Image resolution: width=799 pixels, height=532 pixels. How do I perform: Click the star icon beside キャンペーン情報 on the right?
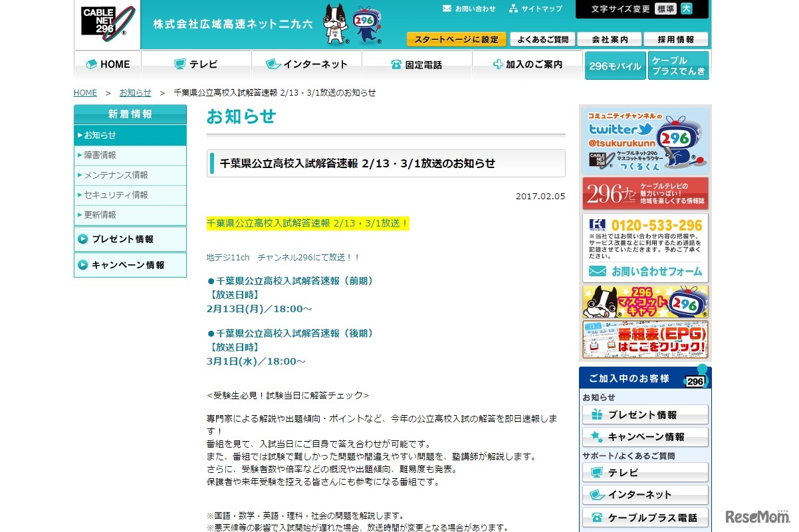pos(596,436)
